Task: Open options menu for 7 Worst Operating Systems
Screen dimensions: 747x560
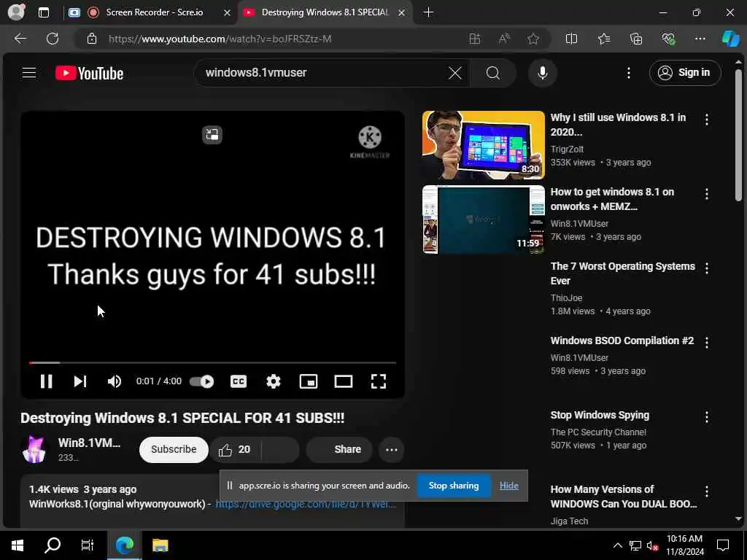Action: (x=706, y=268)
